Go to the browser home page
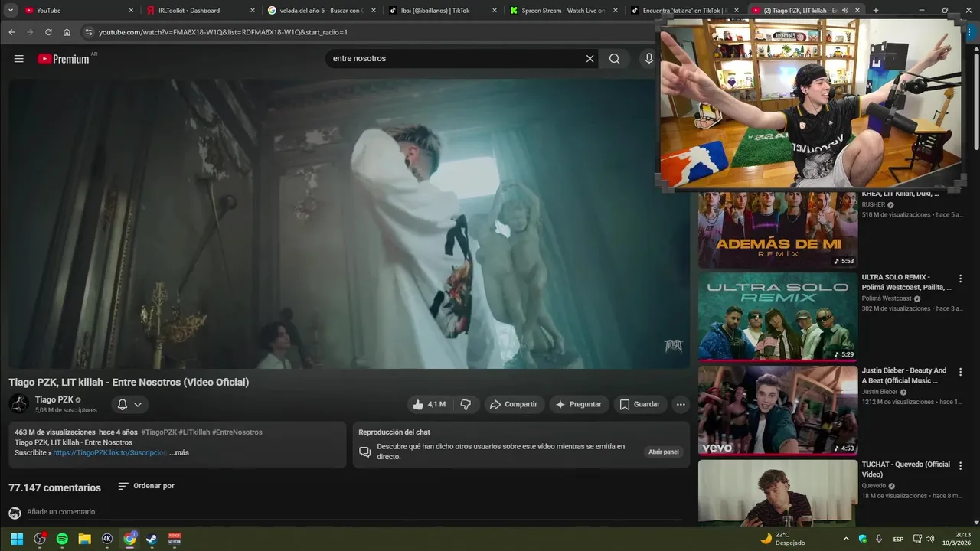Viewport: 980px width, 551px height. pyautogui.click(x=67, y=32)
